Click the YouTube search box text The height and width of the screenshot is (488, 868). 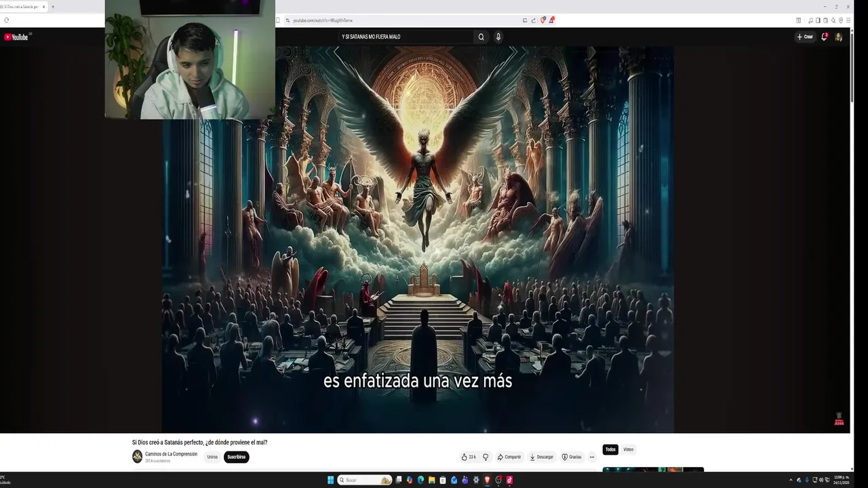pyautogui.click(x=371, y=37)
